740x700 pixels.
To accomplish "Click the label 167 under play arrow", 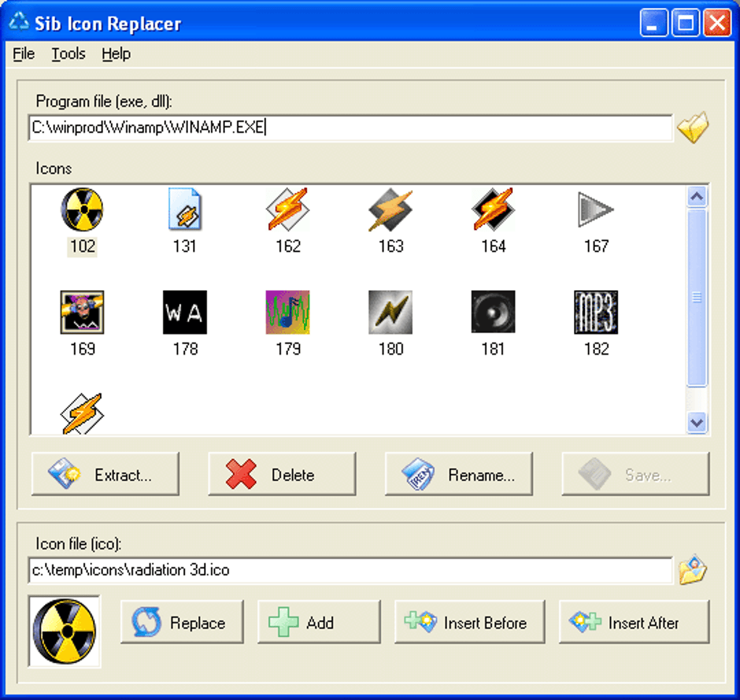I will 596,247.
